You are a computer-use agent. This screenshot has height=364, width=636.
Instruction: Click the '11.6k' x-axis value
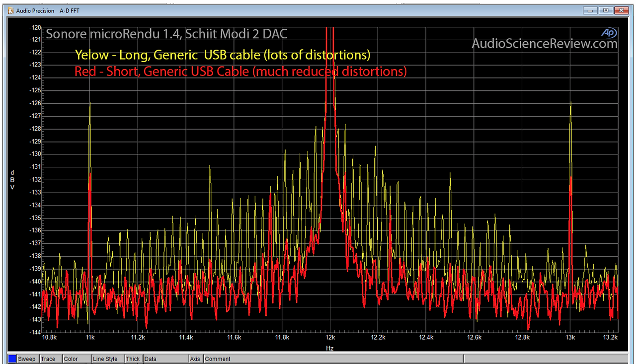(234, 338)
